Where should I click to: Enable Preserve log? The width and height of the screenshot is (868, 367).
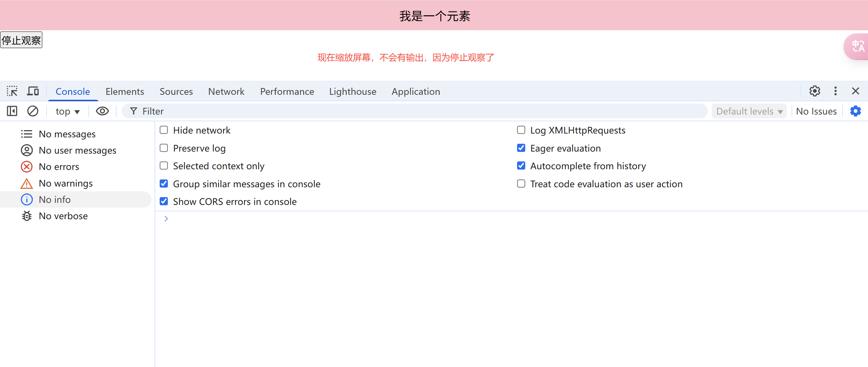[x=164, y=148]
